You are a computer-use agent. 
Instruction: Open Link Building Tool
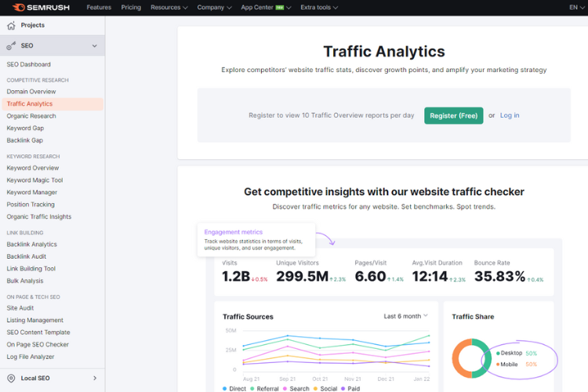31,269
